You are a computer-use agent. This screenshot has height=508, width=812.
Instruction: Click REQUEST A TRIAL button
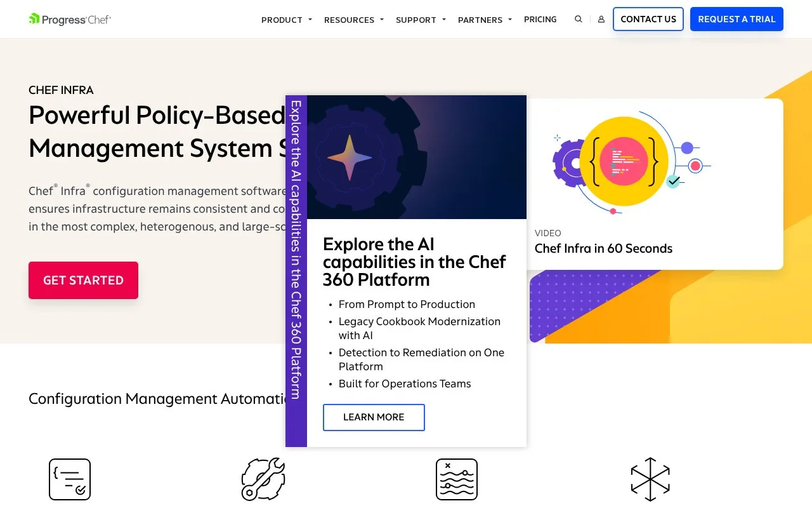[737, 19]
